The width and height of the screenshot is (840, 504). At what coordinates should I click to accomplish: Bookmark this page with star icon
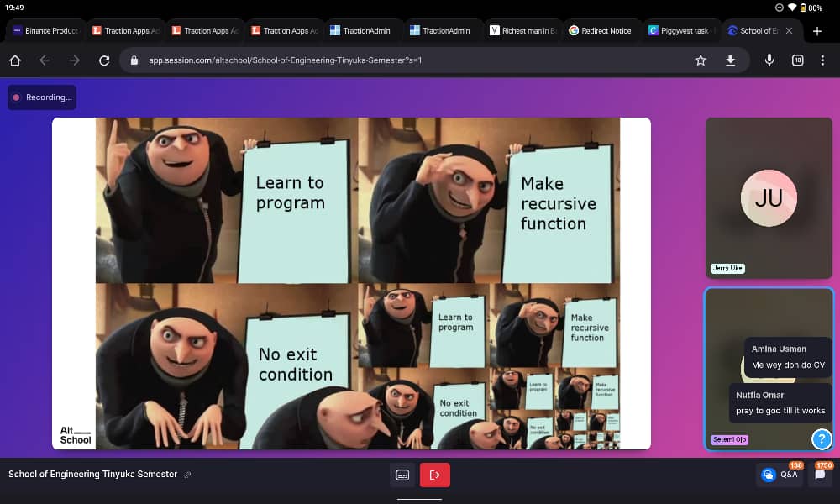[701, 60]
